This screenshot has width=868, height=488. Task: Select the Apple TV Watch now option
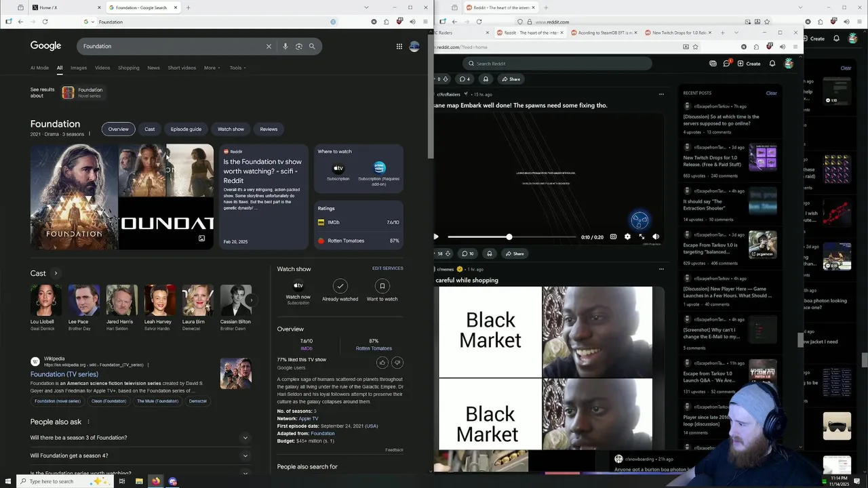[x=298, y=290]
